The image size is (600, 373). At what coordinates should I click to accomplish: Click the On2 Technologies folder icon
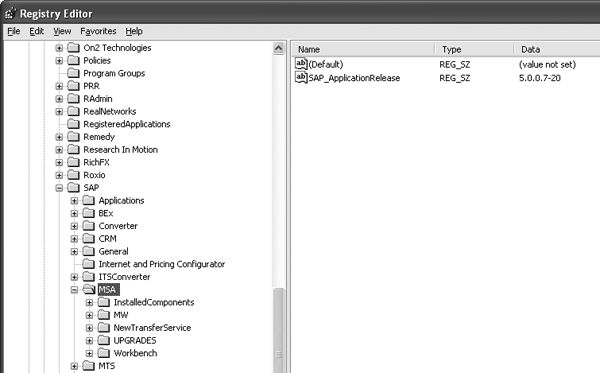[x=73, y=47]
